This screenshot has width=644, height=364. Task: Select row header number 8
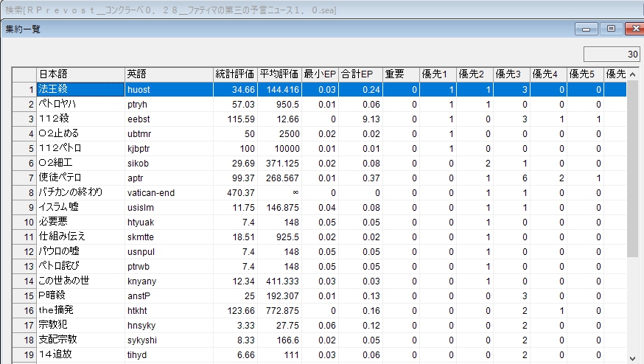pyautogui.click(x=24, y=192)
